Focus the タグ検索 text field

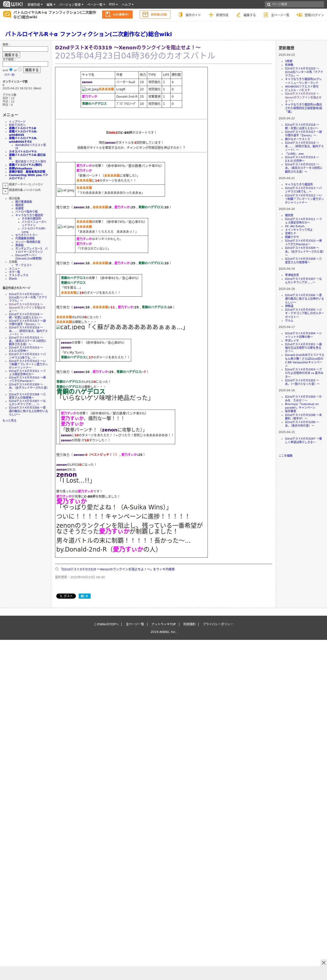pos(25,64)
